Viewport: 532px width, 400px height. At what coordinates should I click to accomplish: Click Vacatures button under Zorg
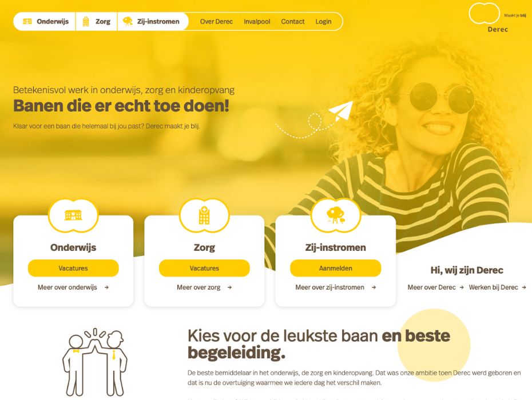click(x=204, y=268)
